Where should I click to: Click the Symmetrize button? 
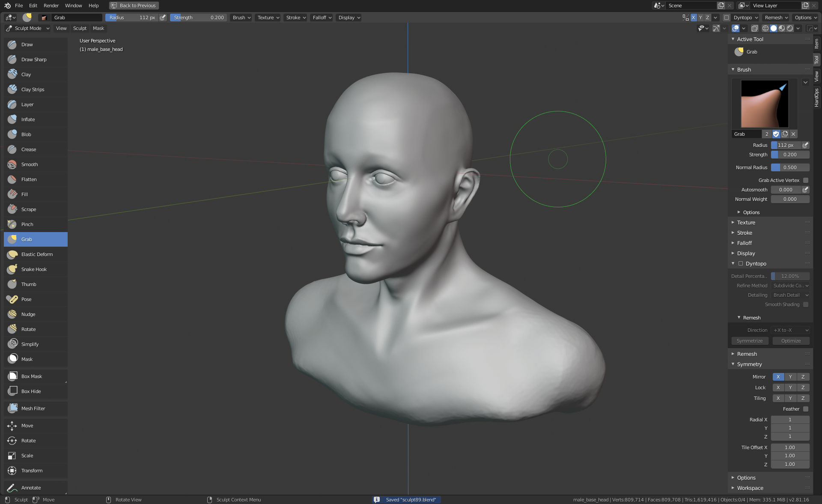click(750, 341)
